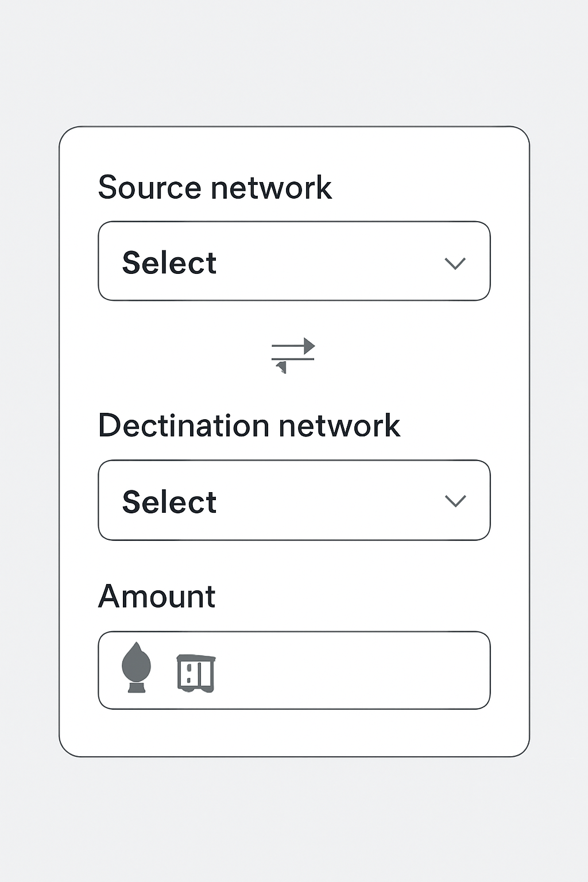The width and height of the screenshot is (588, 882).
Task: Click the Dectination network chevron arrow
Action: tap(455, 501)
